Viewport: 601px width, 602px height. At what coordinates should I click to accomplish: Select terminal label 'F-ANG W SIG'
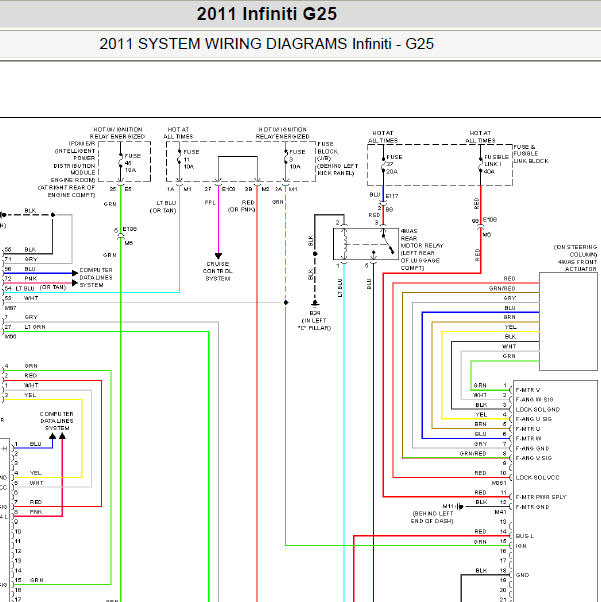(x=534, y=399)
